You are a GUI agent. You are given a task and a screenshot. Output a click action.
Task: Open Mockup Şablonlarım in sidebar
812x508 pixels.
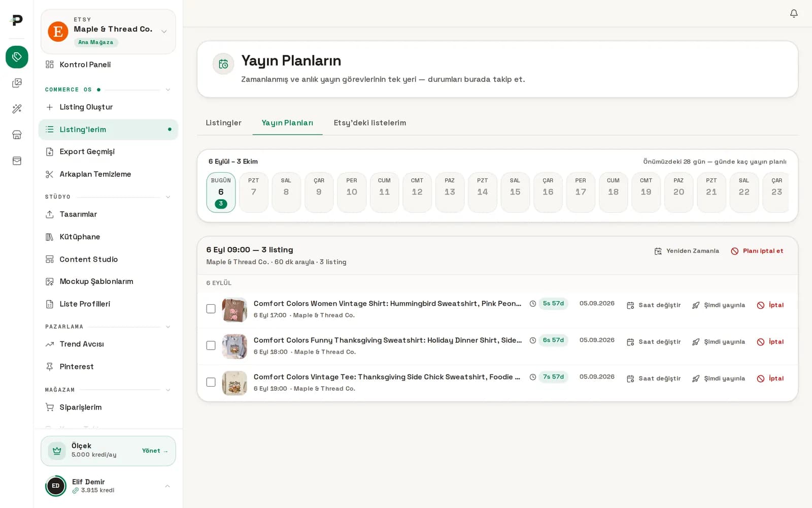coord(108,281)
